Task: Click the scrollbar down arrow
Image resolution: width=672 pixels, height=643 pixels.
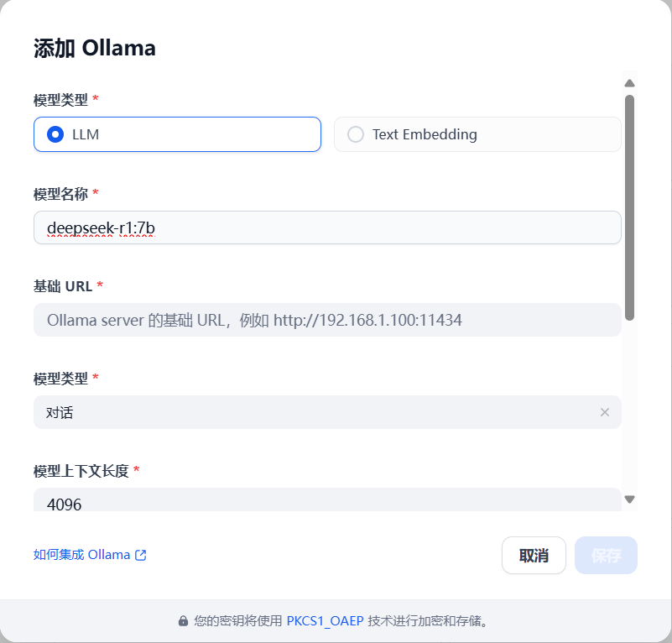Action: [x=629, y=499]
